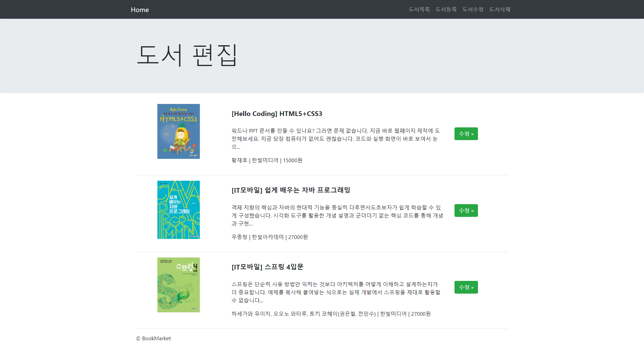
Task: Click the 쉽게 배우는 자바 프로그래밍 title
Action: coord(291,190)
